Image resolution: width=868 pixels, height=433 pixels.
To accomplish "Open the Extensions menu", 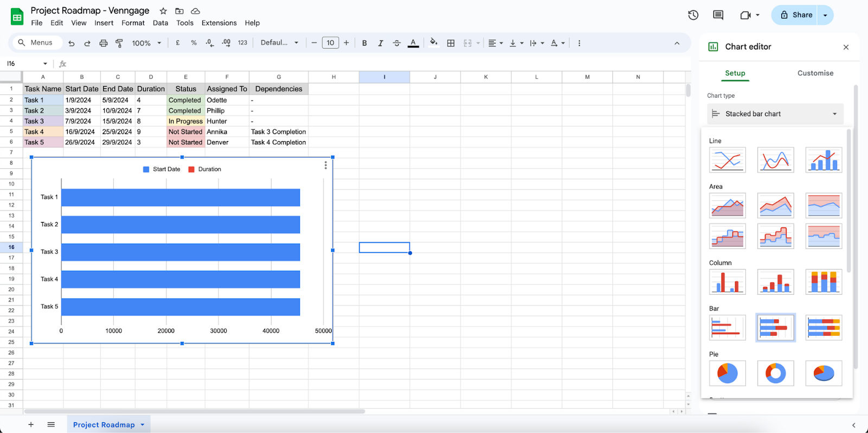I will [x=219, y=23].
